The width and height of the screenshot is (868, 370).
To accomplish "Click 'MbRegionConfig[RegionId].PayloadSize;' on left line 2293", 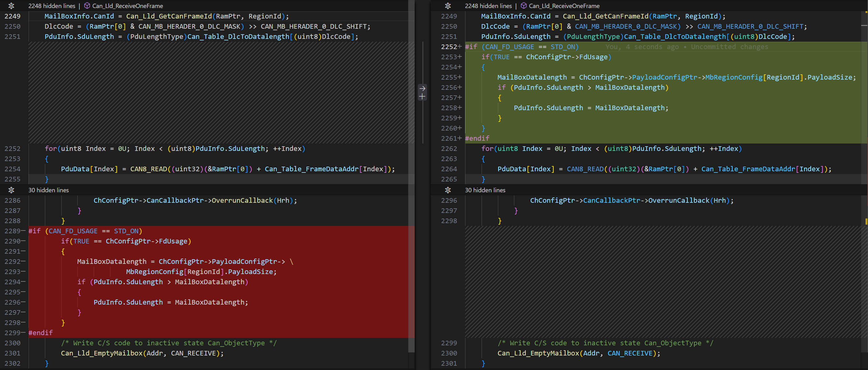I will tap(201, 272).
